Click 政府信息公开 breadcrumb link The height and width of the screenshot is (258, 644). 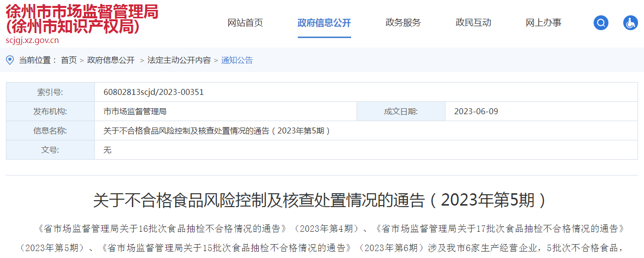(x=111, y=60)
